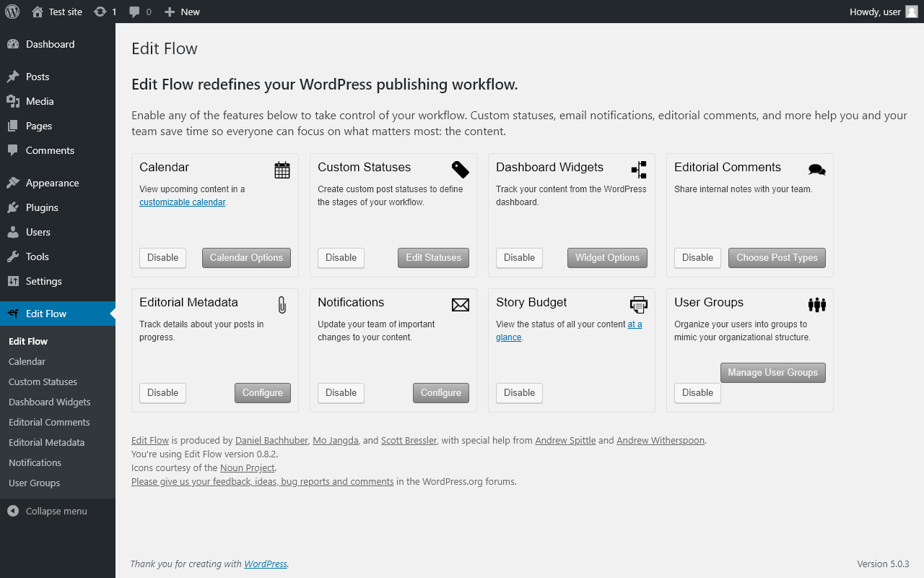This screenshot has width=924, height=578.
Task: Disable the Dashboard Widgets module
Action: [520, 258]
